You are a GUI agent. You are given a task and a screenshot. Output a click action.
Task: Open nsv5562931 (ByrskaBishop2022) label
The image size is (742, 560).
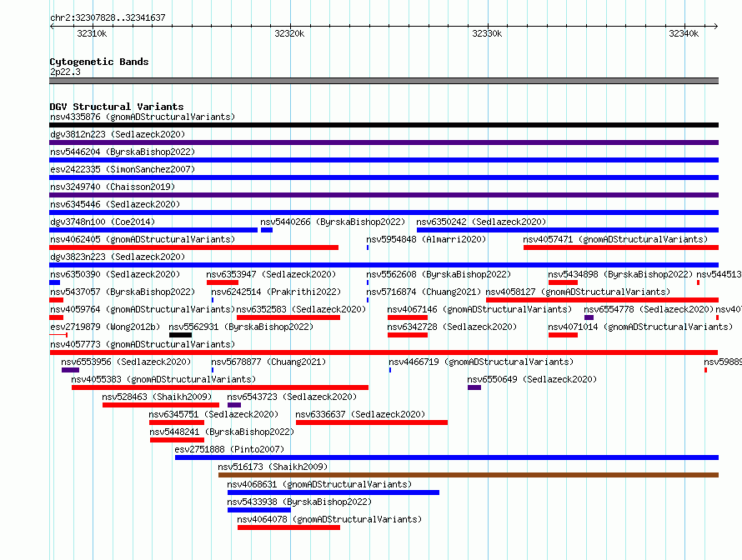[241, 327]
